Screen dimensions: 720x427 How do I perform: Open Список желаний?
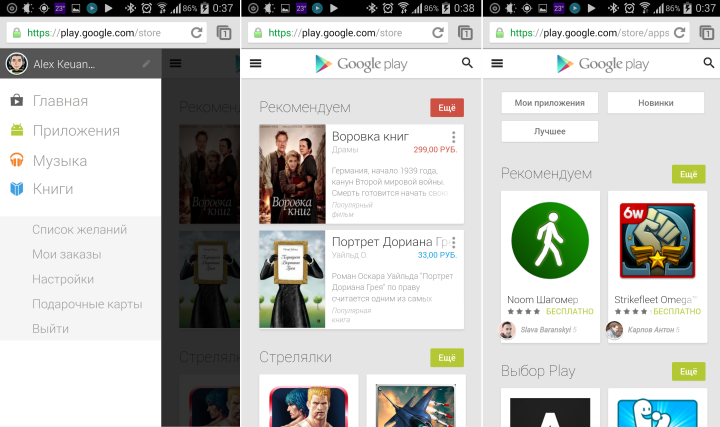79,230
